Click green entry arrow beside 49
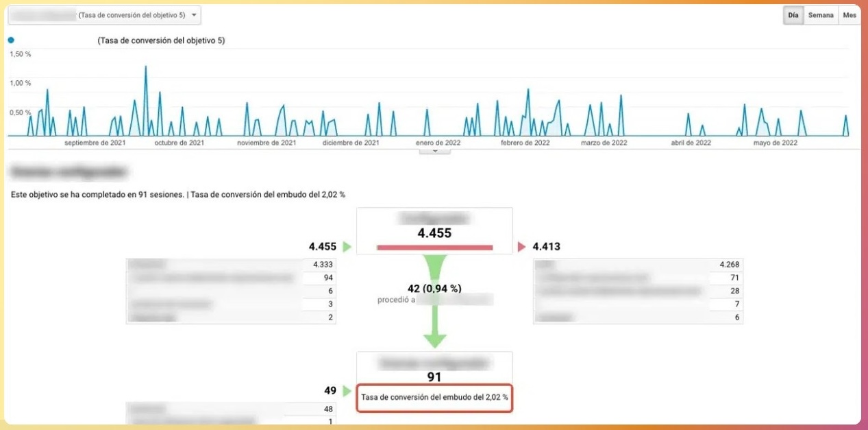Image resolution: width=868 pixels, height=430 pixels. pos(347,391)
